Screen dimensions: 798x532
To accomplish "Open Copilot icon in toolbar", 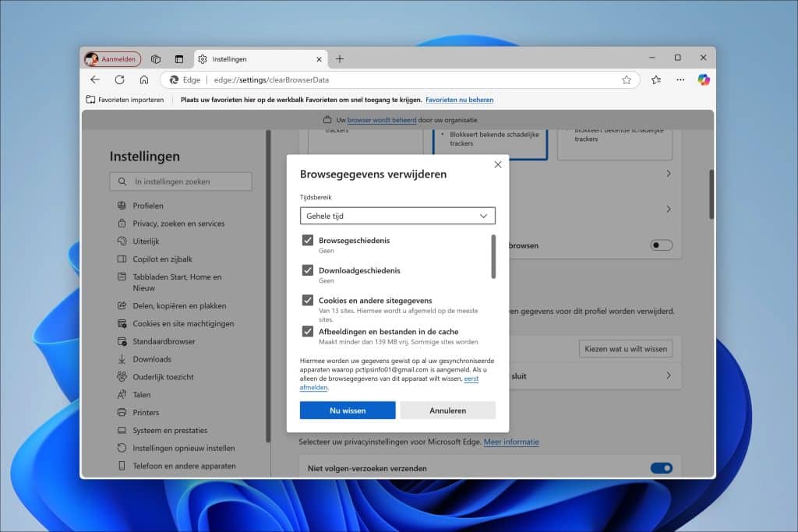I will click(704, 80).
